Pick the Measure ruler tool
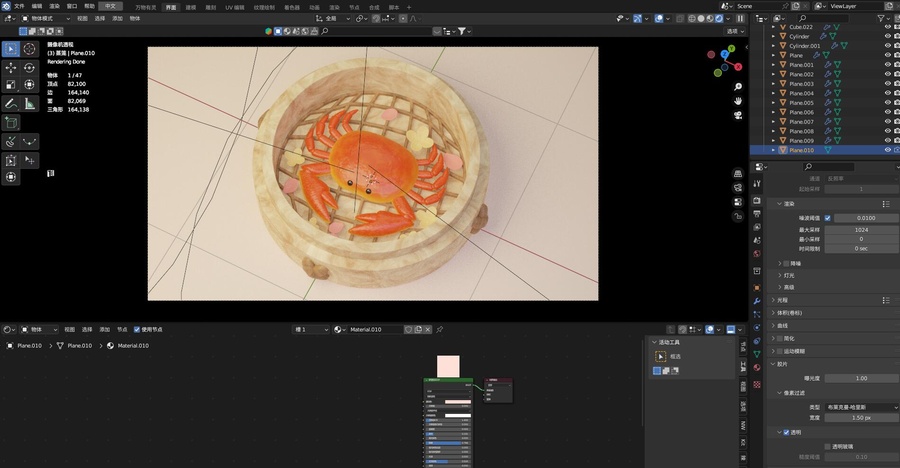The image size is (900, 468). pos(29,104)
